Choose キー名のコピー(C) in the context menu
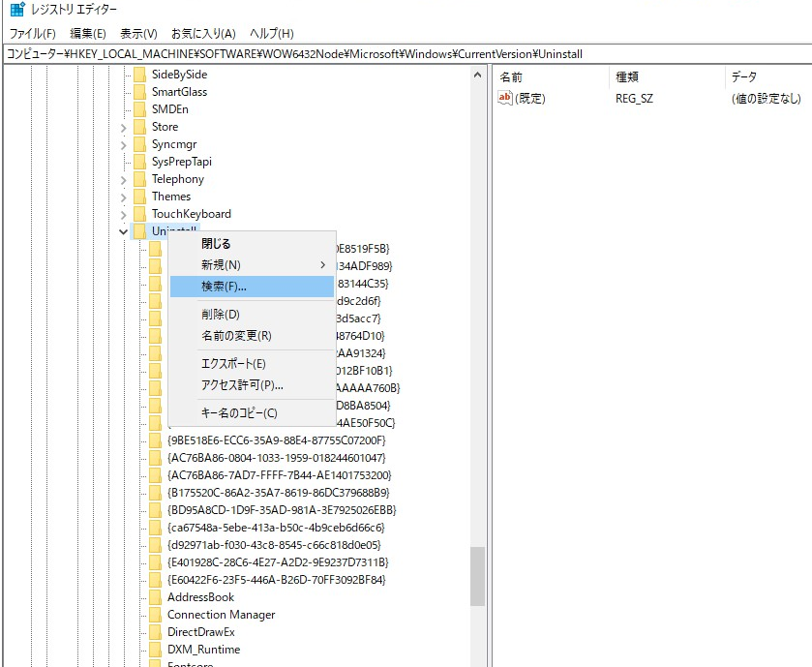This screenshot has height=667, width=812. click(x=253, y=412)
